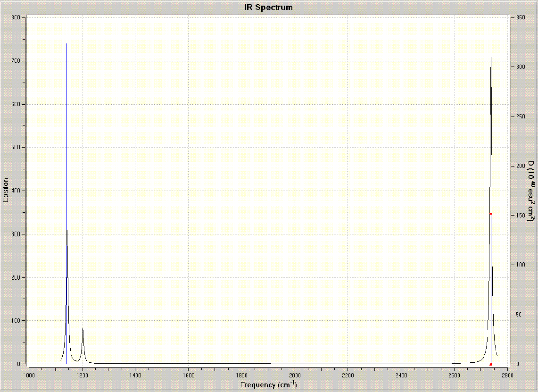Screen dimensions: 538x392
Task: Click the 1400 frequency tick label
Action: click(135, 375)
